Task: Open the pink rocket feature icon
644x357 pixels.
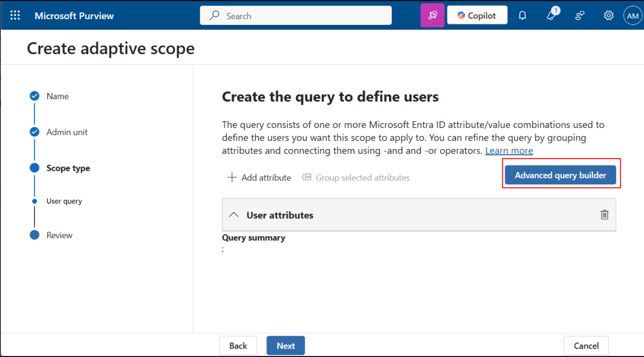Action: pyautogui.click(x=432, y=16)
